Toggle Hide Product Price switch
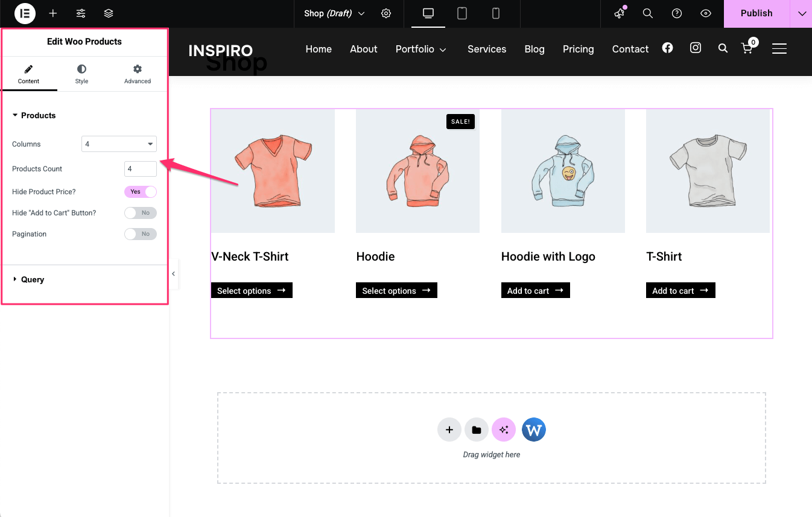Screen dimensions: 812x517 tap(141, 192)
